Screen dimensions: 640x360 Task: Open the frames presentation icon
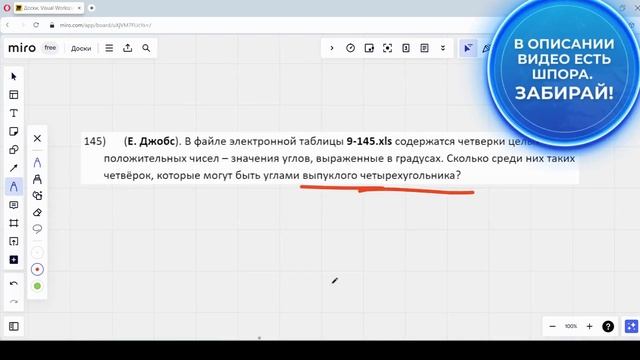click(x=369, y=48)
